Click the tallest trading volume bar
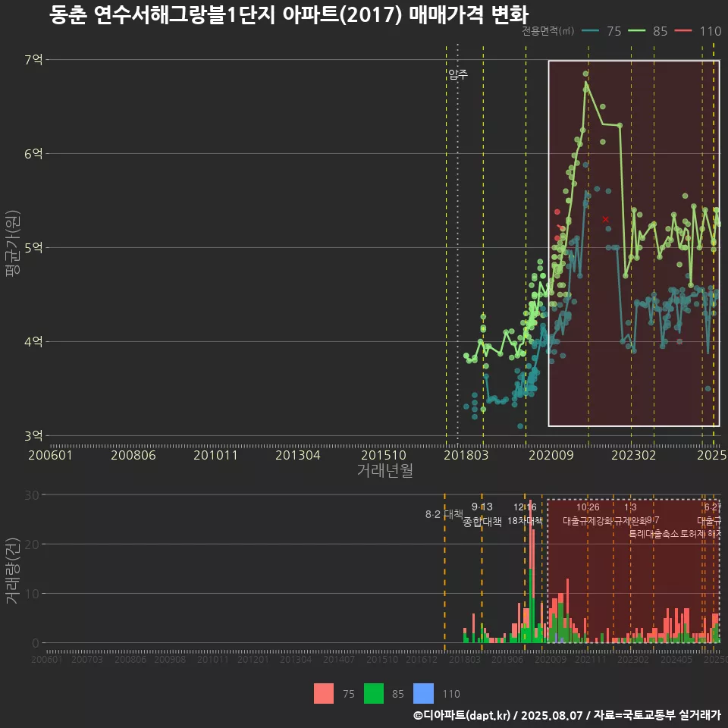728x728 pixels. point(530,571)
